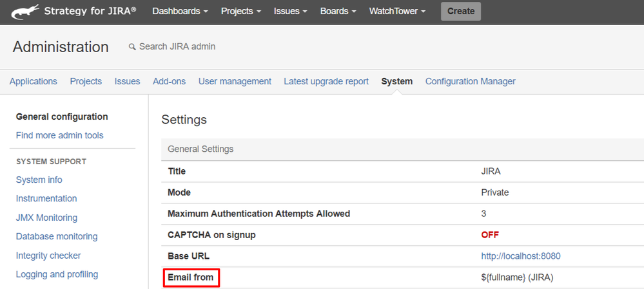Viewport: 644px width, 289px height.
Task: Open the Boards dropdown menu
Action: (338, 12)
